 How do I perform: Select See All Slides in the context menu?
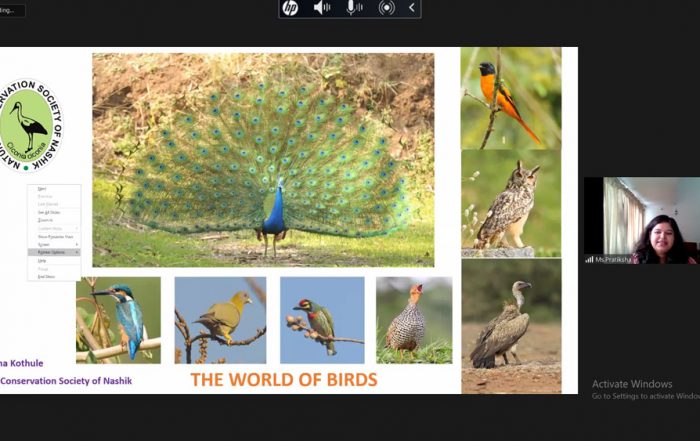pos(54,212)
